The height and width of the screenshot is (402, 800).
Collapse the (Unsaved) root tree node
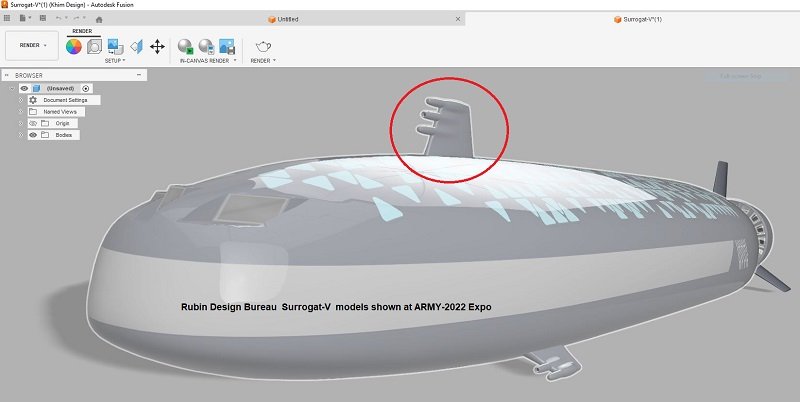coord(12,88)
